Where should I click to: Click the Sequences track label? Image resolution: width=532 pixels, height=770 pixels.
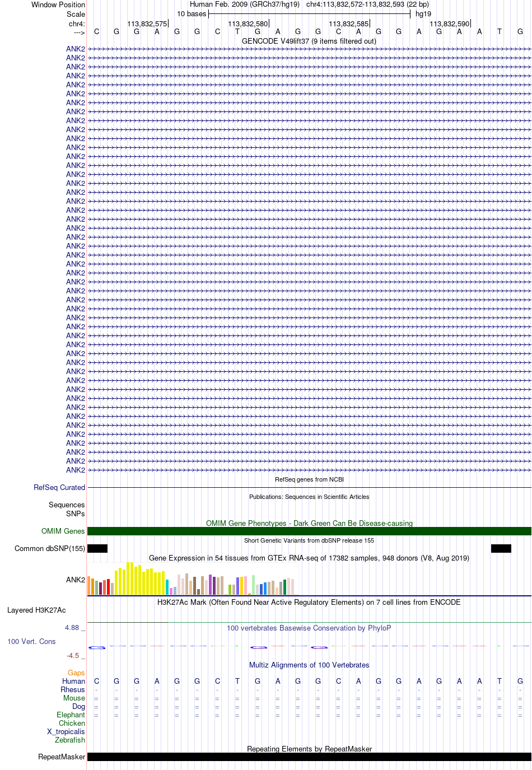(67, 505)
